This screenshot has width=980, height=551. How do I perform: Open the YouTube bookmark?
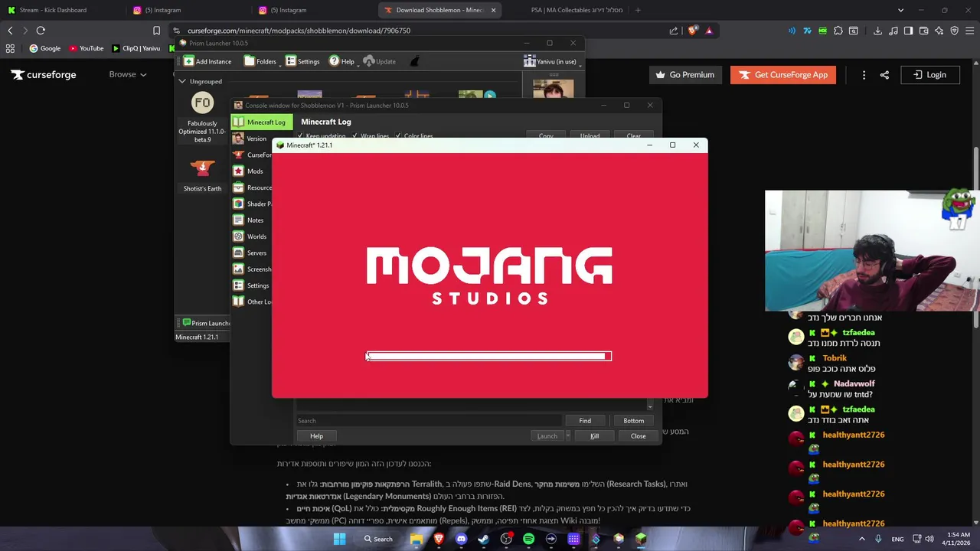point(87,48)
